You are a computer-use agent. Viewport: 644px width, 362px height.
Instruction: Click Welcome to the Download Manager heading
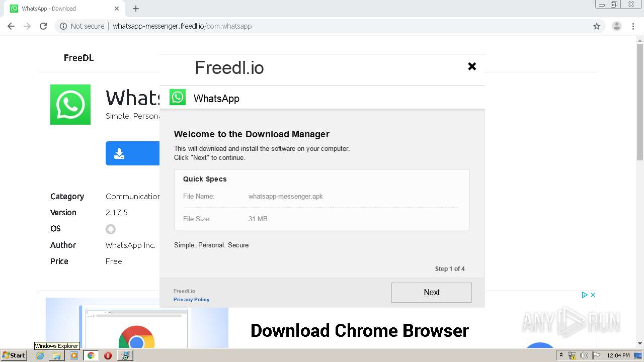click(x=252, y=134)
